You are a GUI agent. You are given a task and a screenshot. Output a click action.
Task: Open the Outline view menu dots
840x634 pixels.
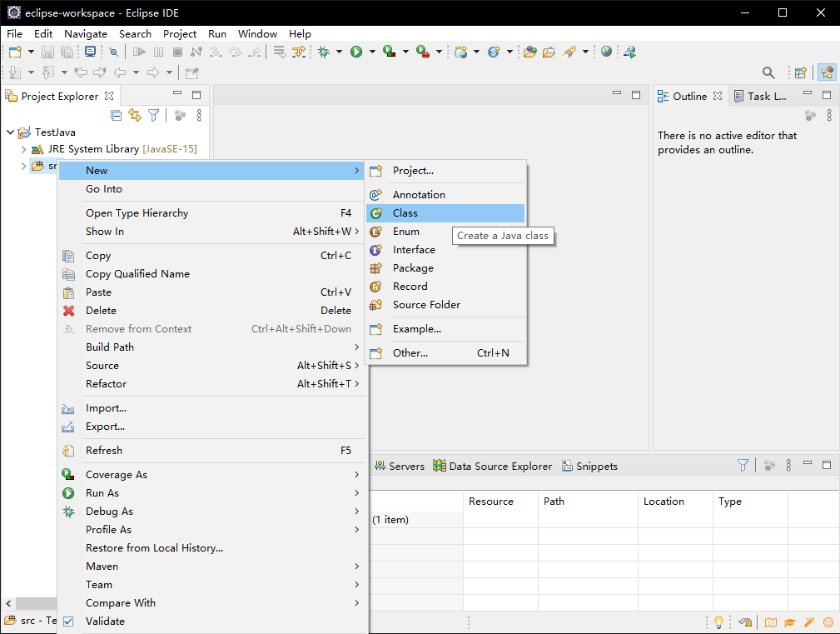coord(828,115)
